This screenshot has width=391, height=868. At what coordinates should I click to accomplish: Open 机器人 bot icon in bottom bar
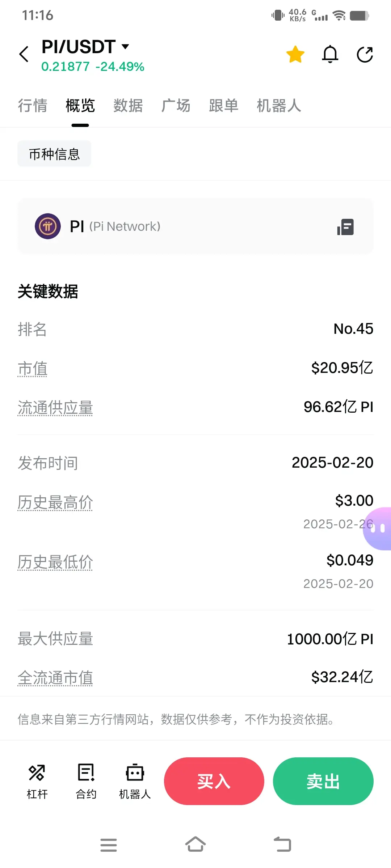tap(135, 781)
